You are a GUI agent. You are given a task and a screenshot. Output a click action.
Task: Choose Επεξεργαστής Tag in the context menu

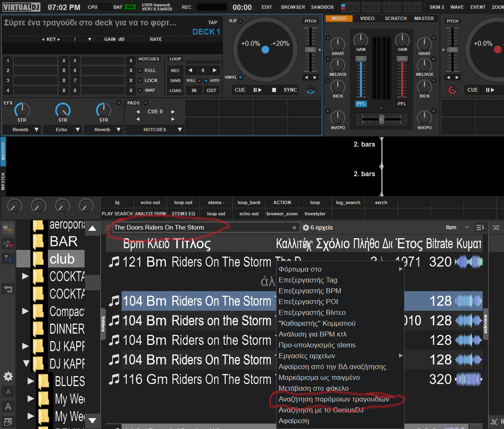point(340,280)
